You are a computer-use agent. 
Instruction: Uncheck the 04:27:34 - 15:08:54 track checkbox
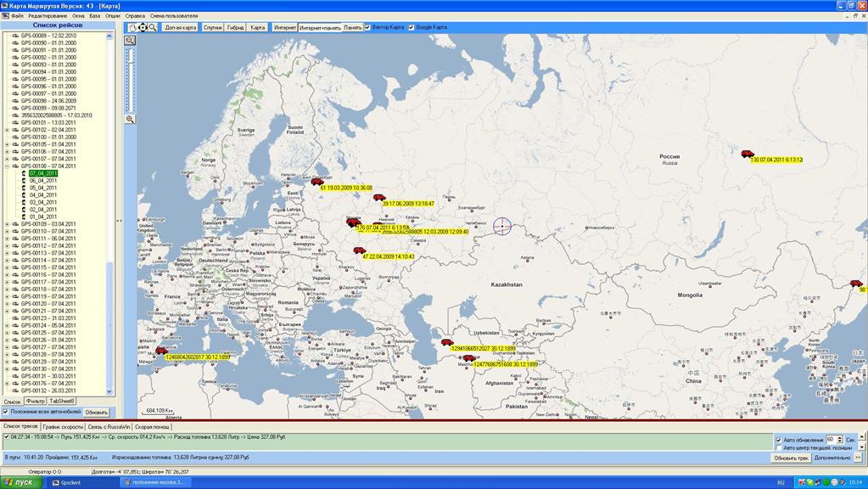6,437
